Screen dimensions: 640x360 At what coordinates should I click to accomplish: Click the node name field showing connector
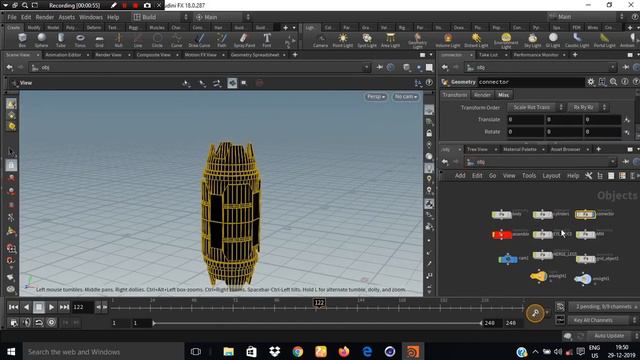tap(531, 82)
